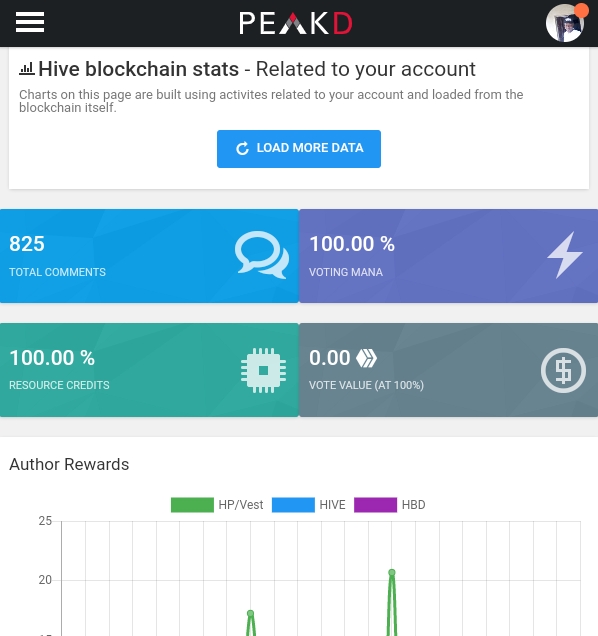This screenshot has height=636, width=598.
Task: Open the Voting Mana card
Action: pos(449,256)
